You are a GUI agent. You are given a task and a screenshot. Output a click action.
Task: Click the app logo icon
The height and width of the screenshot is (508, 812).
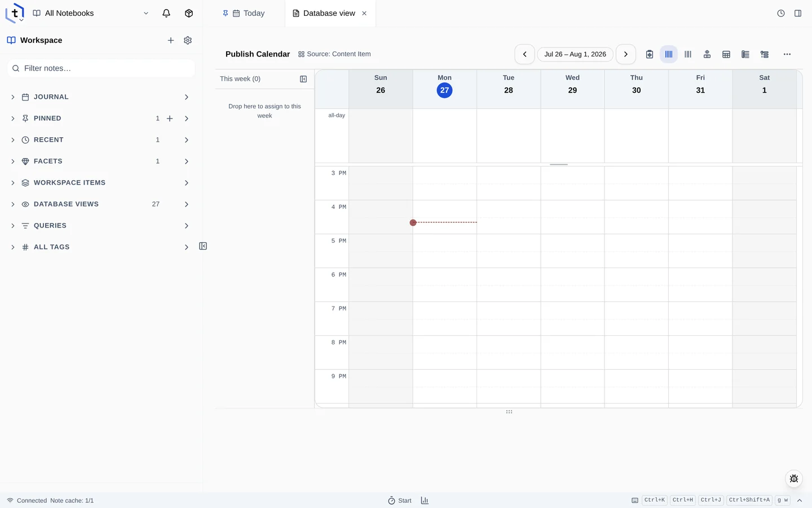(15, 13)
